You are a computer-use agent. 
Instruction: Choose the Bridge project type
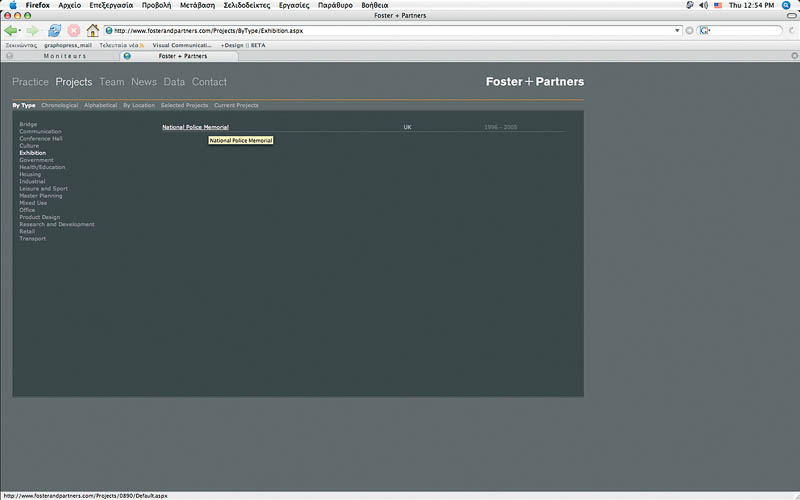pyautogui.click(x=28, y=124)
